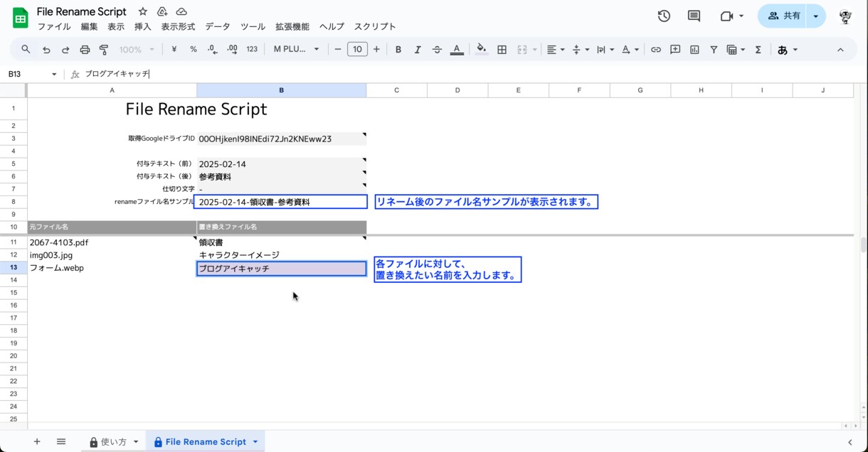Open the 123 number format menu
Image resolution: width=868 pixels, height=452 pixels.
[252, 49]
